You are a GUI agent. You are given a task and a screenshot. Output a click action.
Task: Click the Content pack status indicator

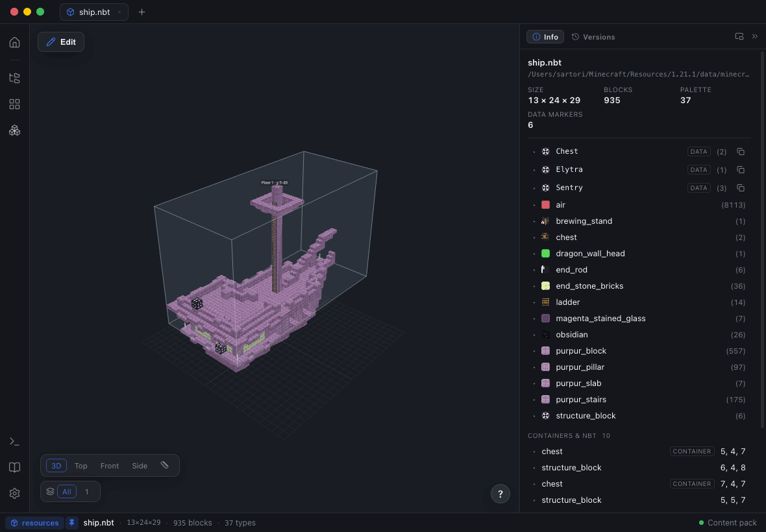click(x=728, y=523)
